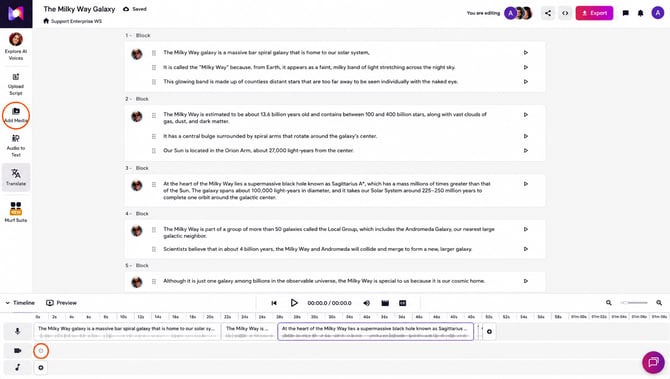Image resolution: width=670 pixels, height=379 pixels.
Task: Open the notifications bell
Action: (x=641, y=13)
